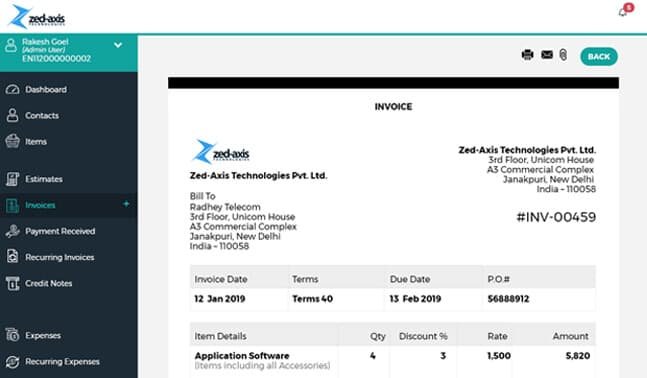Click the Recurring Invoices icon

(12, 257)
